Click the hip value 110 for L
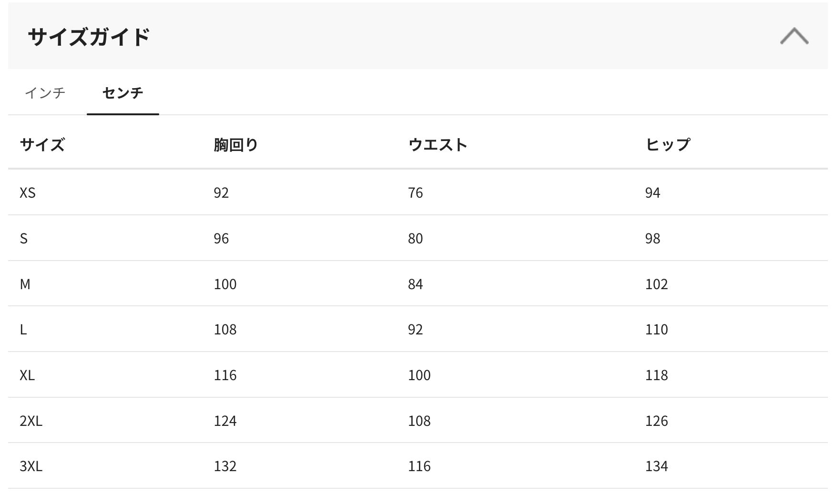 tap(656, 329)
